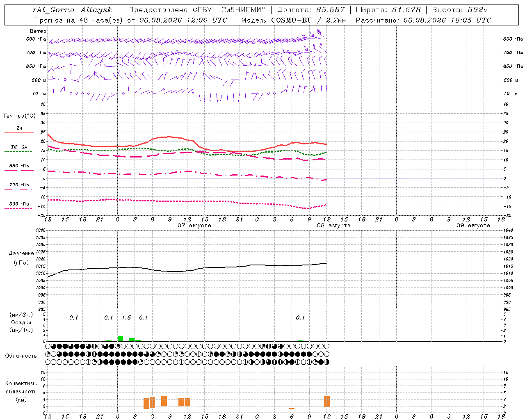Click the tallest green precipitation bar
Screen dimensions: 525x420
[x=120, y=338]
